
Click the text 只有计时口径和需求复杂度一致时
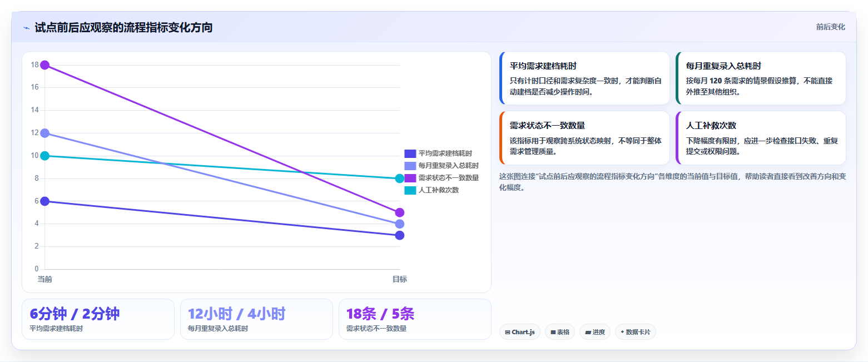pyautogui.click(x=566, y=81)
